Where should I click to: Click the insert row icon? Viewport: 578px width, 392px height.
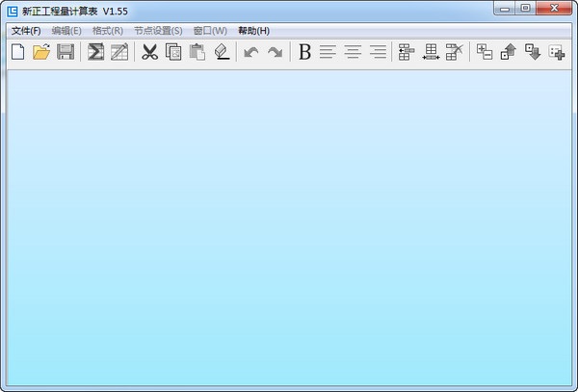point(407,52)
